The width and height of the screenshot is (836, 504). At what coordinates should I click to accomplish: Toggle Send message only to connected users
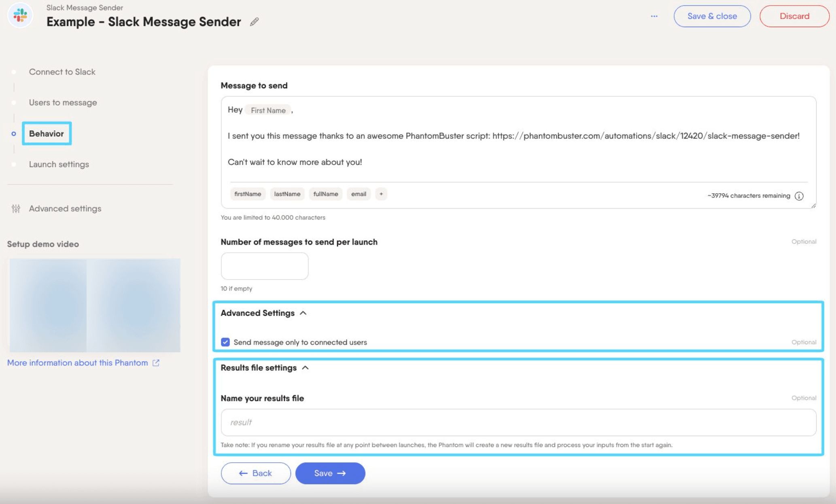[225, 342]
